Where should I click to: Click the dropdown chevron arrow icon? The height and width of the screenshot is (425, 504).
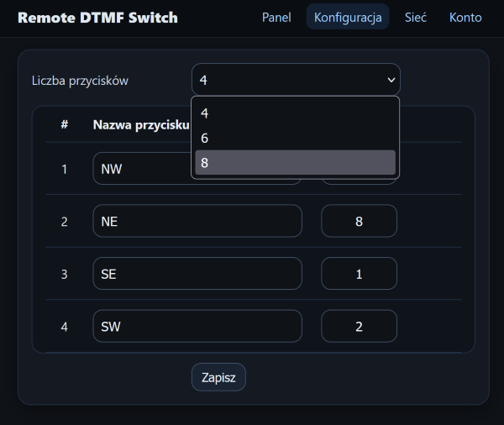tap(391, 80)
